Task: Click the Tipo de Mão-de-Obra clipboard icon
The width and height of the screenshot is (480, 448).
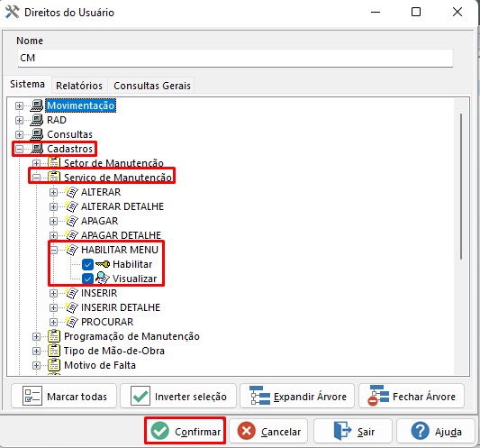Action: click(54, 351)
